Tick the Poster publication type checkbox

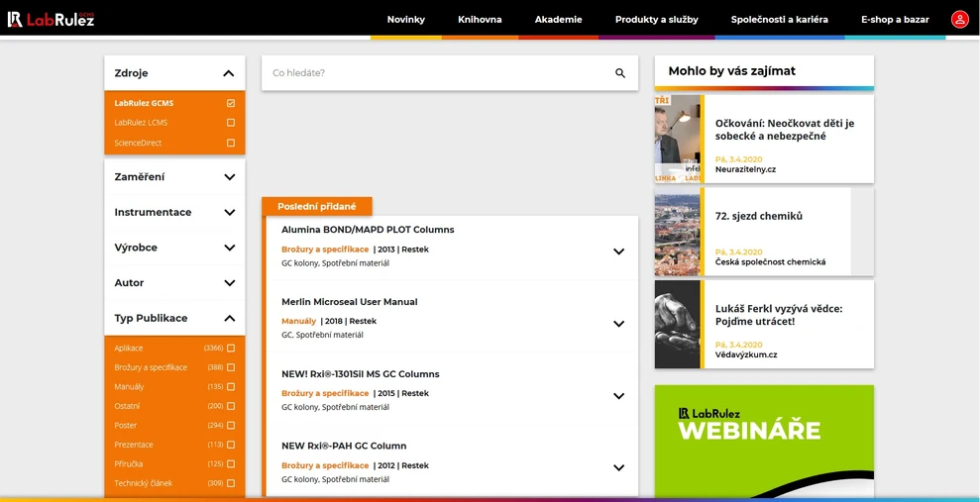(231, 426)
